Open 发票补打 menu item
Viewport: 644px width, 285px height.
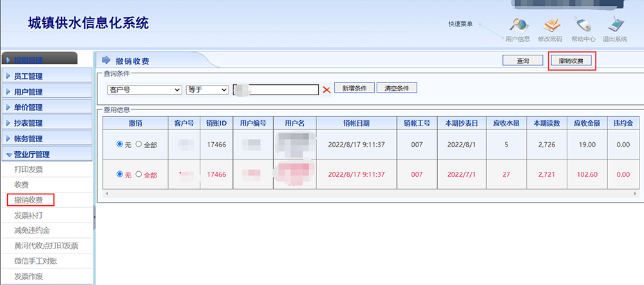click(28, 216)
